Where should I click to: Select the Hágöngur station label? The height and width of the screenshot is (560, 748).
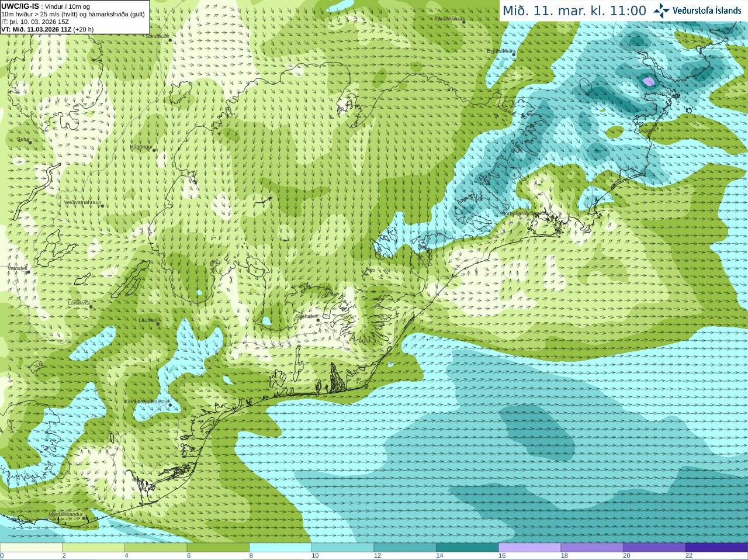[141, 147]
